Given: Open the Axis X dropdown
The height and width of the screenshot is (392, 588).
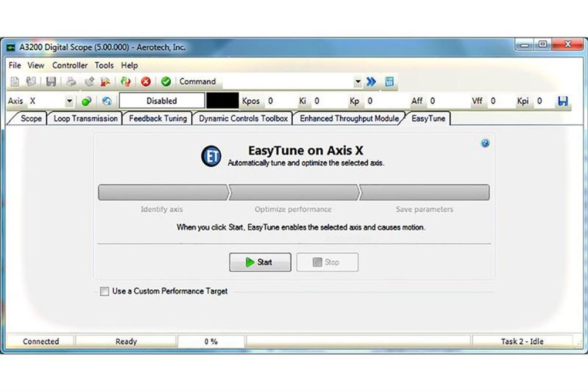Looking at the screenshot, I should [x=69, y=101].
